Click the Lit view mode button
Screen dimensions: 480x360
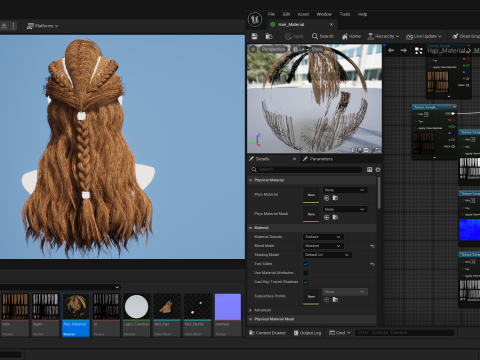299,49
